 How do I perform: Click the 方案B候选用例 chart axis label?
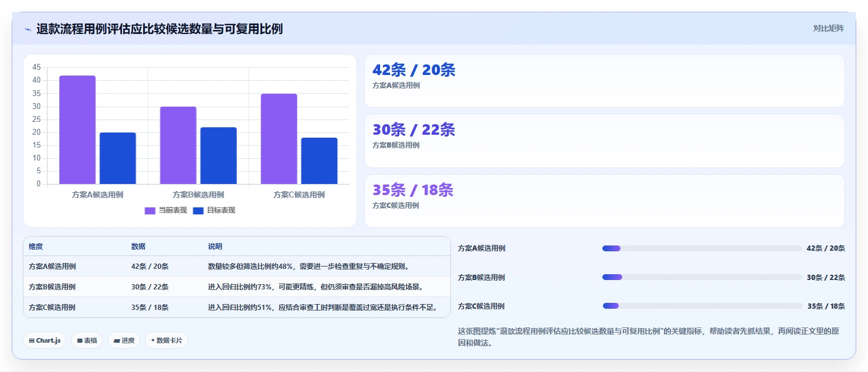click(x=198, y=194)
